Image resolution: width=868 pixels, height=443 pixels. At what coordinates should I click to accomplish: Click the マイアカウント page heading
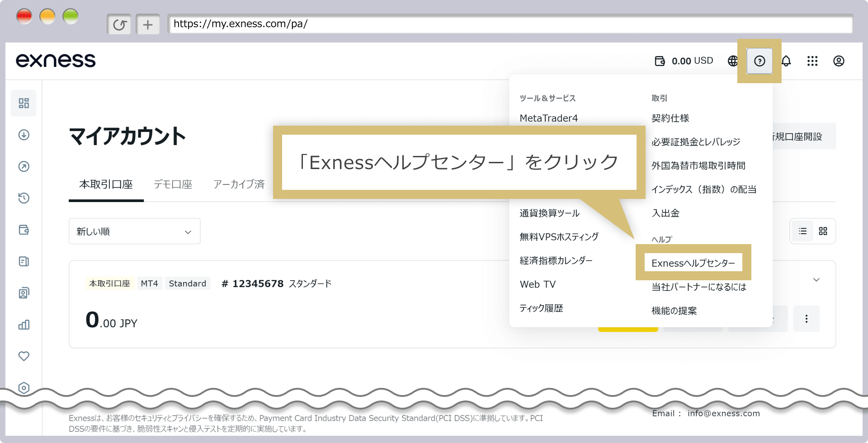[x=127, y=136]
